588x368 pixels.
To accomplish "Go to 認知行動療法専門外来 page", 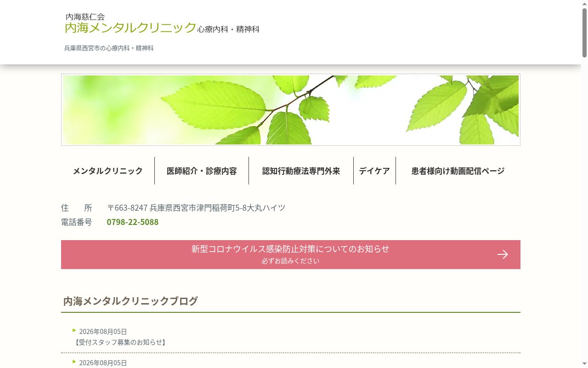I will 301,171.
